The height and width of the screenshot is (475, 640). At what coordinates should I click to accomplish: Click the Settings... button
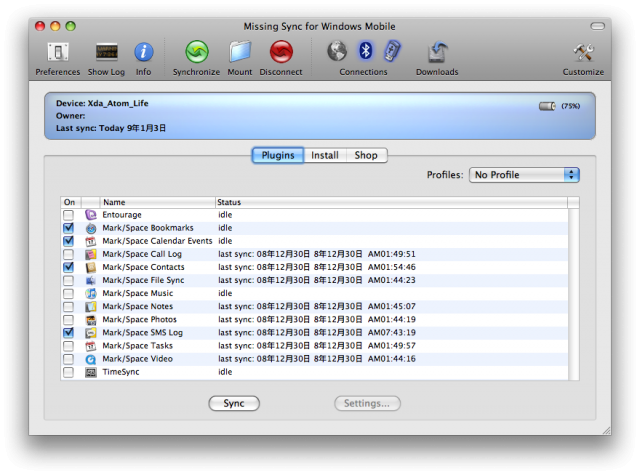(367, 404)
